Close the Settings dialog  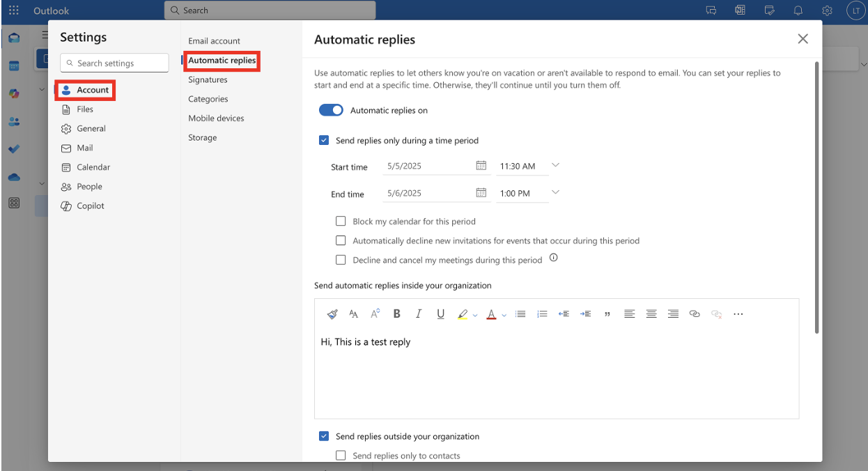pyautogui.click(x=803, y=39)
